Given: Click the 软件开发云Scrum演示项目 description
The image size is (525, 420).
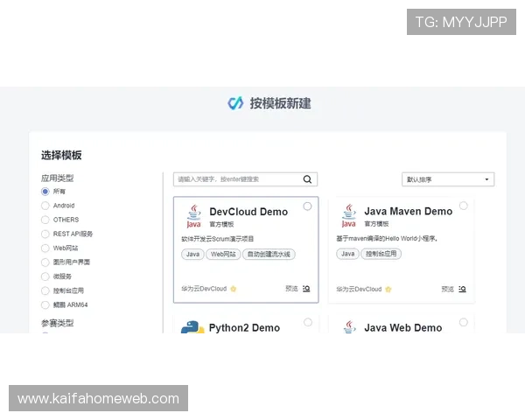Looking at the screenshot, I should coord(218,239).
